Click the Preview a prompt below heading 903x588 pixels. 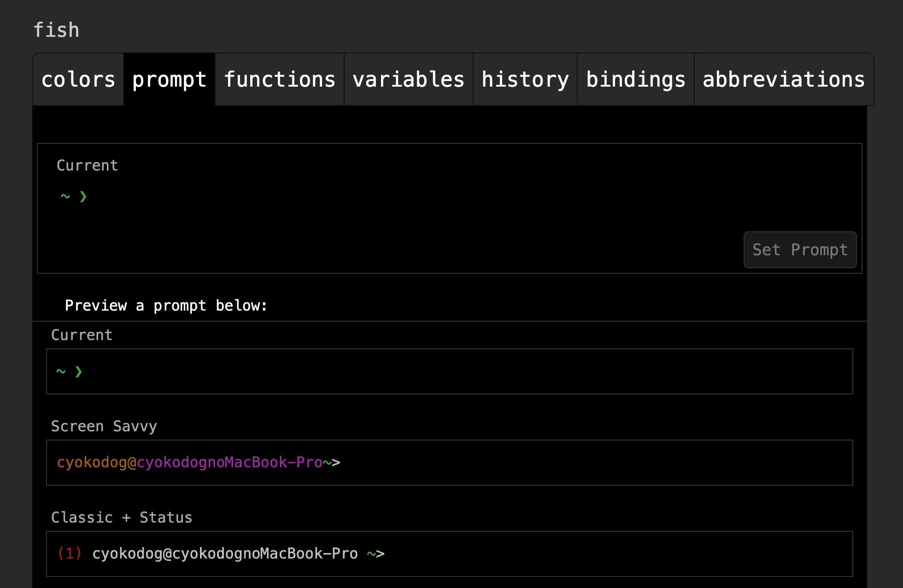[x=166, y=306]
